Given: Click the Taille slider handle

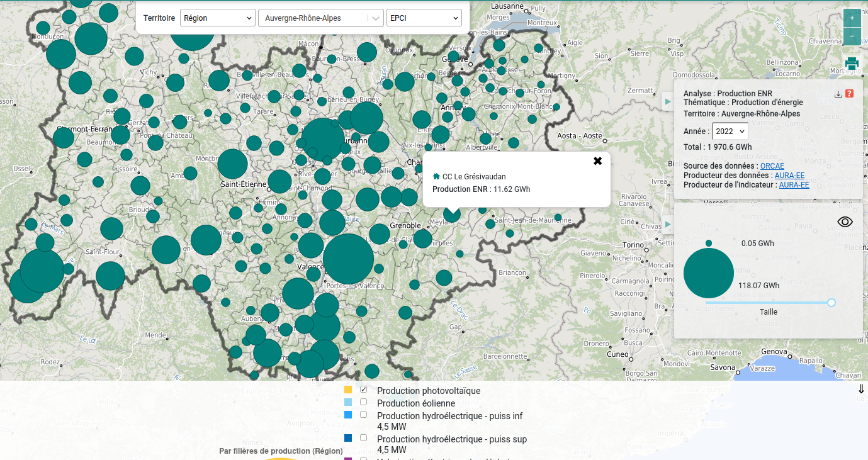Looking at the screenshot, I should point(831,303).
